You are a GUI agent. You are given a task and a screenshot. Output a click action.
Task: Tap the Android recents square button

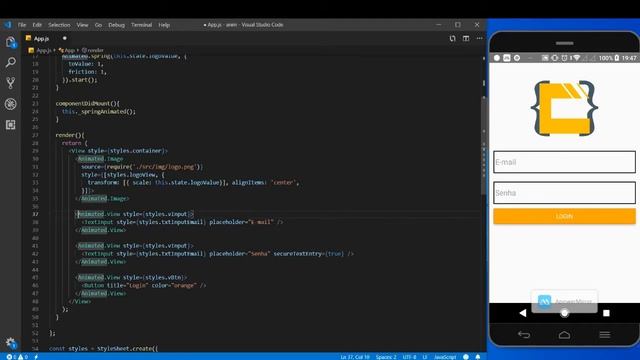click(606, 313)
